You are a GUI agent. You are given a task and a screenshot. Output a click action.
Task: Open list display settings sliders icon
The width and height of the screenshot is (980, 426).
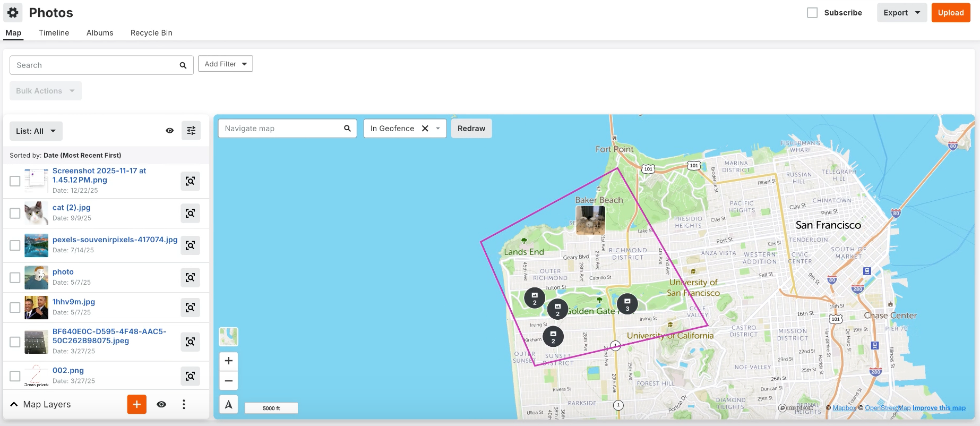click(x=191, y=131)
